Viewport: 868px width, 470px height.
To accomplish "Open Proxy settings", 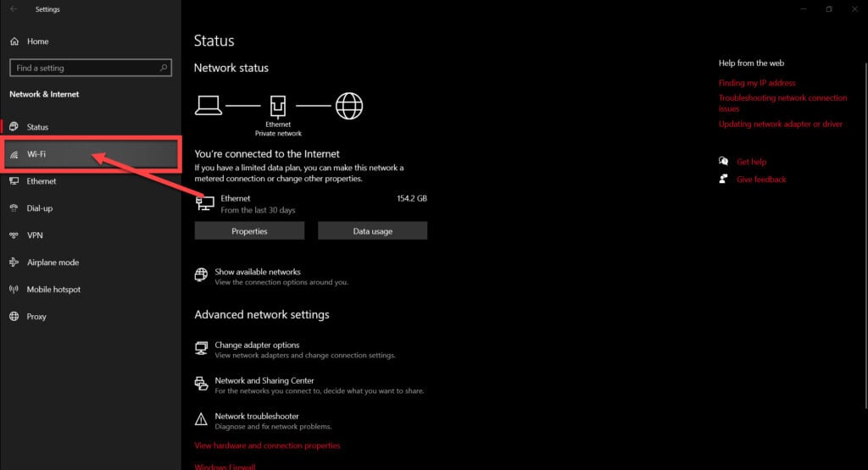I will tap(91, 316).
